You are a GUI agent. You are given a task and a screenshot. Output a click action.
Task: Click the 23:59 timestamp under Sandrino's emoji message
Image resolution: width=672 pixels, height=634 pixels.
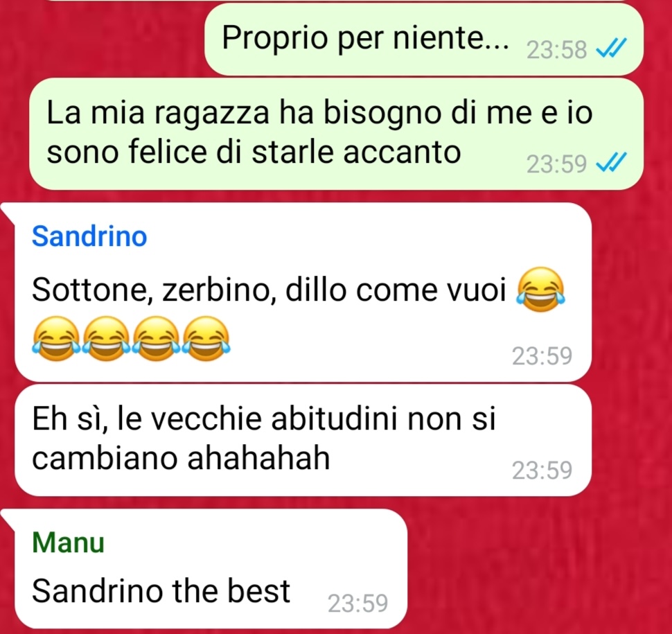pyautogui.click(x=542, y=355)
